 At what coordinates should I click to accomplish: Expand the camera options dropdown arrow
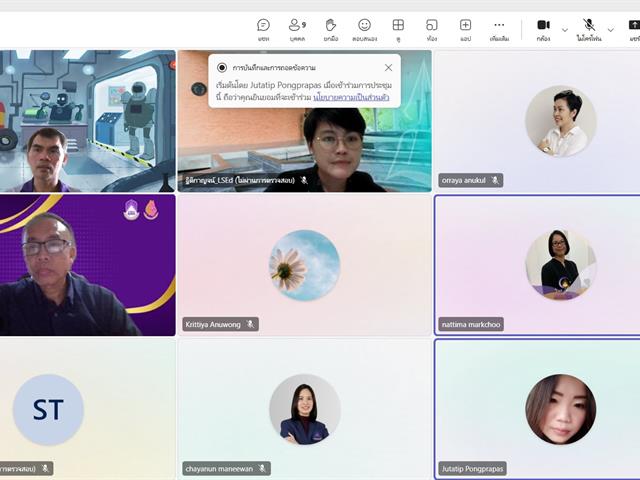pos(565,29)
